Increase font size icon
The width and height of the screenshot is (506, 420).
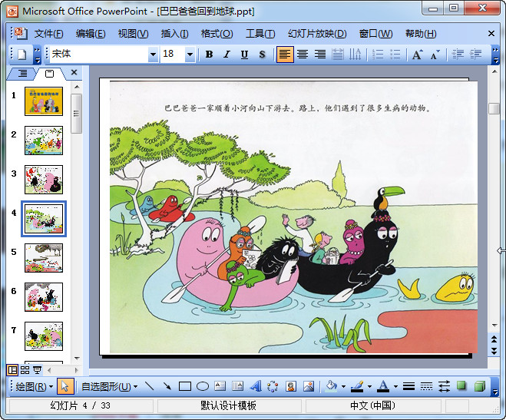click(418, 55)
